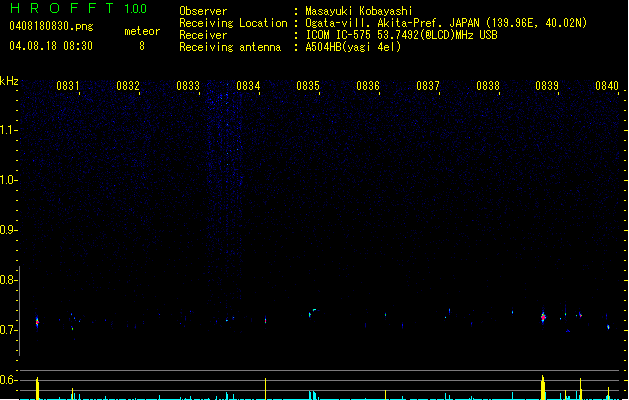Select the 0.7 frequency axis label
The image size is (629, 400).
[x=8, y=330]
